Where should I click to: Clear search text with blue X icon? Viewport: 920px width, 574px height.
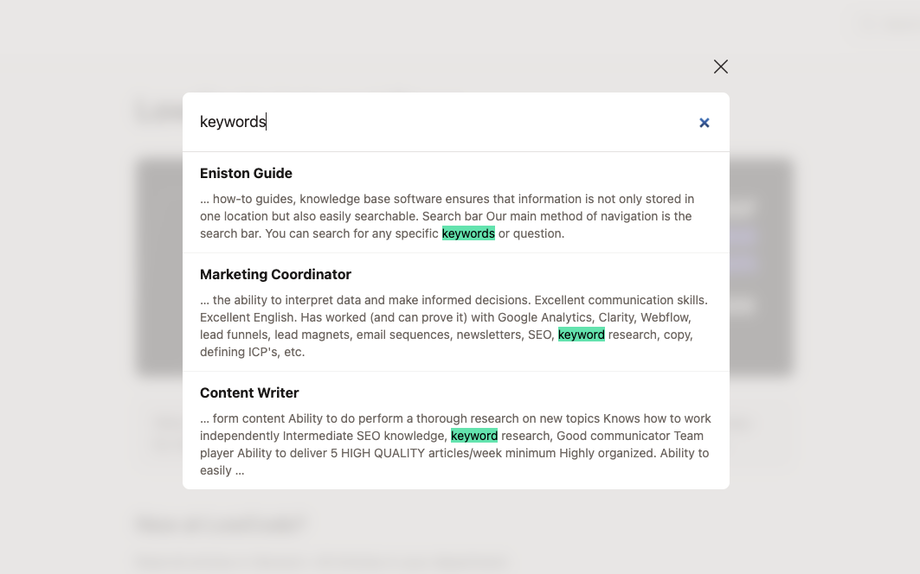click(704, 123)
